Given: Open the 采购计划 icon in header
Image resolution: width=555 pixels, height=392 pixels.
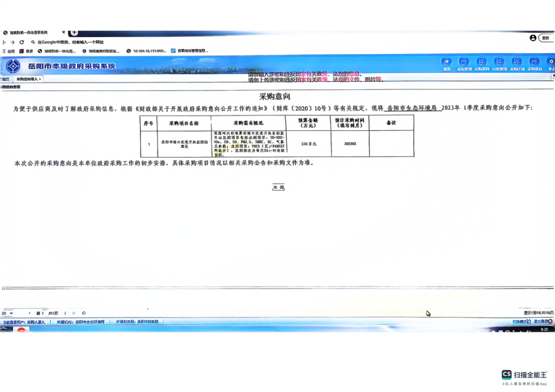Looking at the screenshot, I should [517, 63].
